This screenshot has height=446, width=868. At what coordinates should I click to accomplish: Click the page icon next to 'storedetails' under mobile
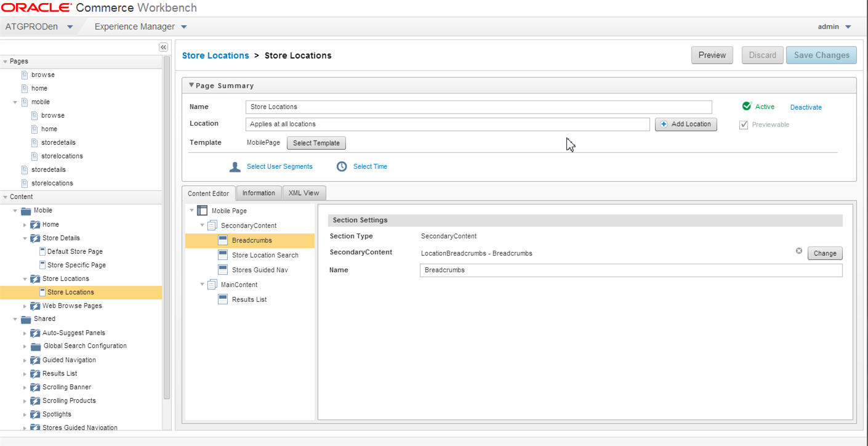34,142
